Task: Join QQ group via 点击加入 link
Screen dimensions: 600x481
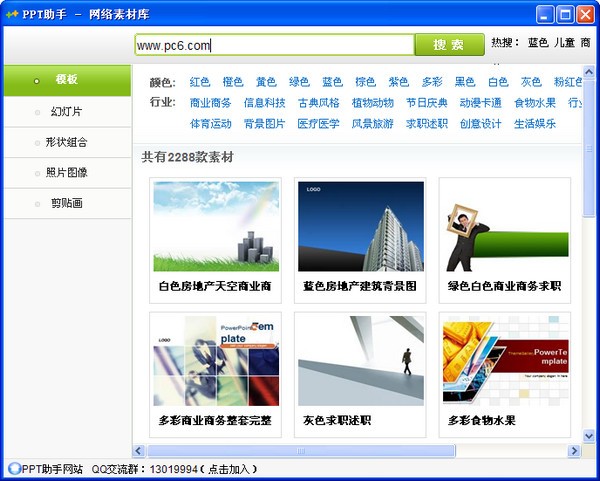Action: point(230,468)
